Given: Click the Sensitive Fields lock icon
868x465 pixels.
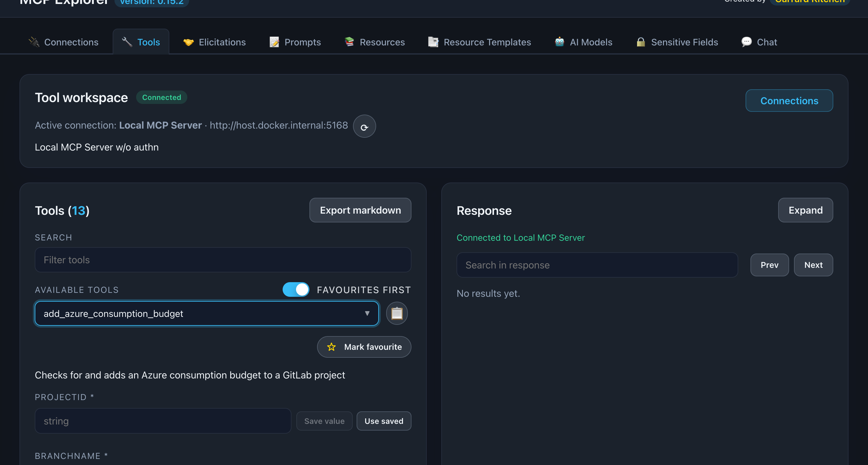Looking at the screenshot, I should 640,42.
